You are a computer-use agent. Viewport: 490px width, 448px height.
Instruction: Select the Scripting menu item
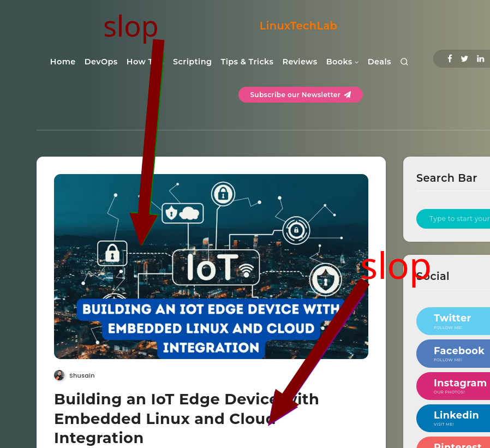[192, 62]
